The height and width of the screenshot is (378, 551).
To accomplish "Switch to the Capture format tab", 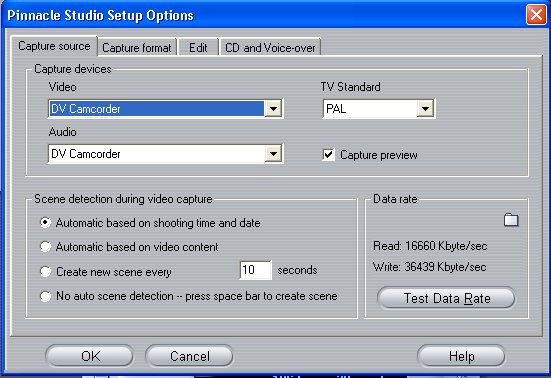I will pyautogui.click(x=137, y=47).
